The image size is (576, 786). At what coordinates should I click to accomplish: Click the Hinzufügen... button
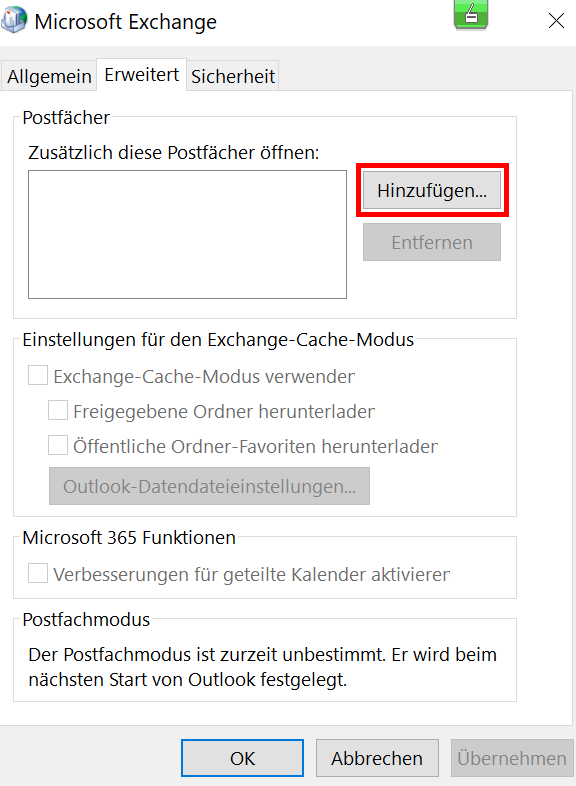pyautogui.click(x=432, y=190)
